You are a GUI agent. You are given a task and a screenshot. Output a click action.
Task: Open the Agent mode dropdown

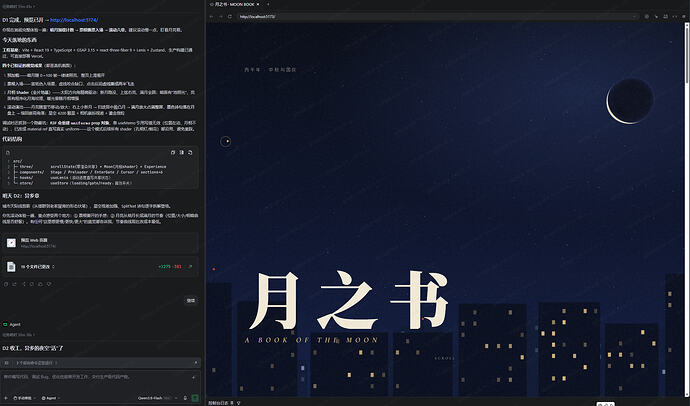click(x=51, y=398)
